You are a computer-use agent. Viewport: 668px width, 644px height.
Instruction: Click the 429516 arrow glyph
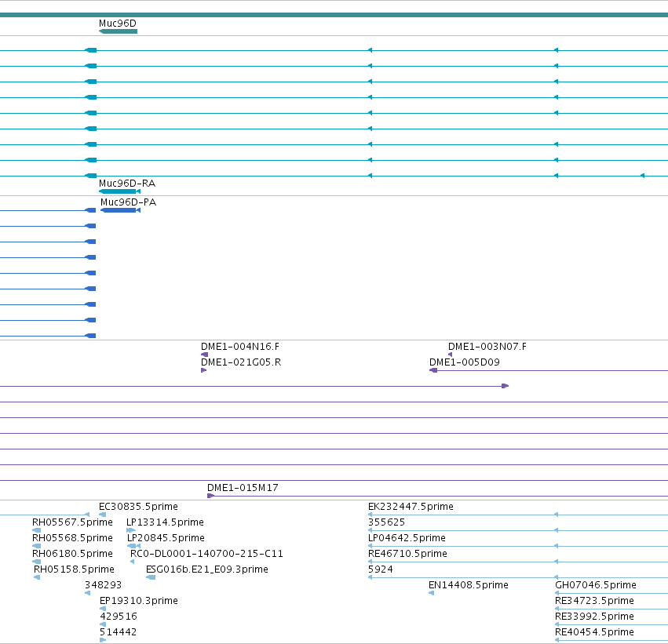pos(103,624)
